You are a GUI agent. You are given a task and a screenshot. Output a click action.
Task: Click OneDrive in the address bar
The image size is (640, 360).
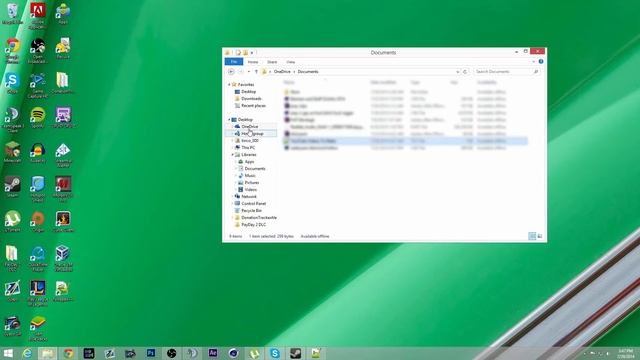pos(282,71)
